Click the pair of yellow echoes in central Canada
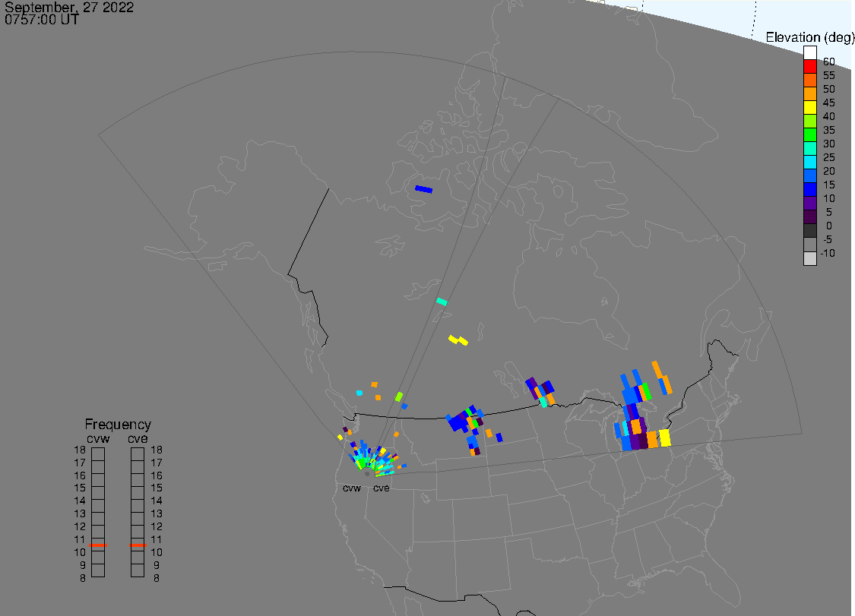Image resolution: width=855 pixels, height=616 pixels. click(x=458, y=340)
